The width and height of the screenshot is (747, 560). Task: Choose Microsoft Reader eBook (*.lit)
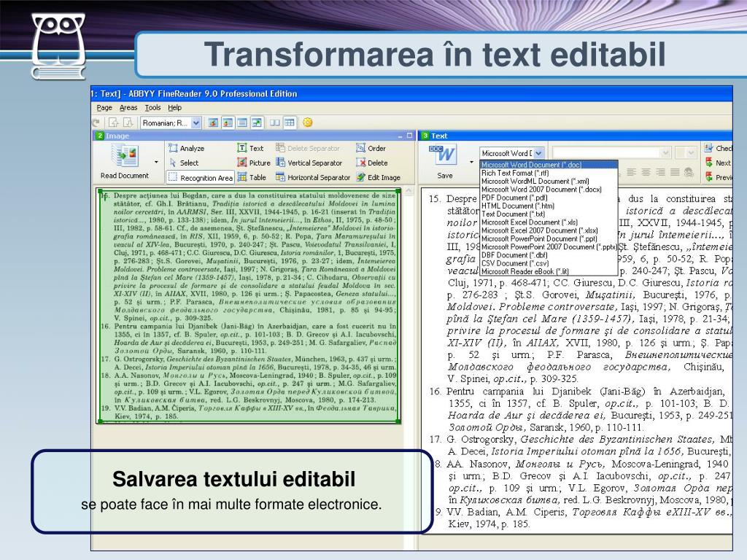[549, 271]
